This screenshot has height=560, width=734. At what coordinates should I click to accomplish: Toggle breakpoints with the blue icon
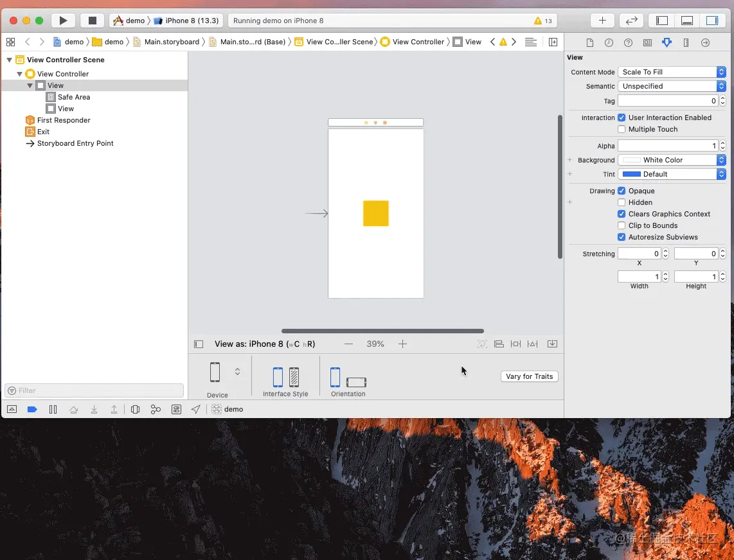click(32, 409)
